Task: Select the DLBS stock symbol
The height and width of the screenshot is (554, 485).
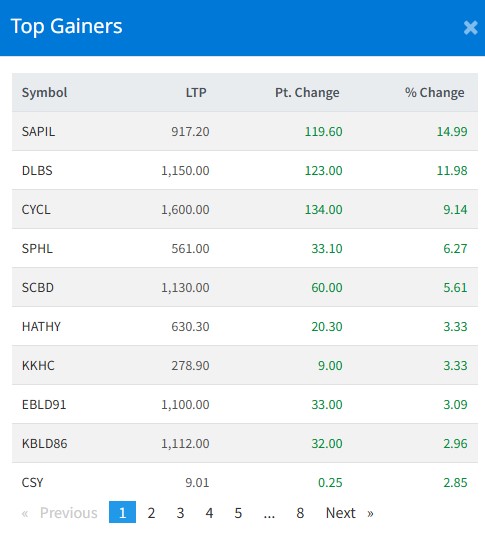Action: pos(37,170)
